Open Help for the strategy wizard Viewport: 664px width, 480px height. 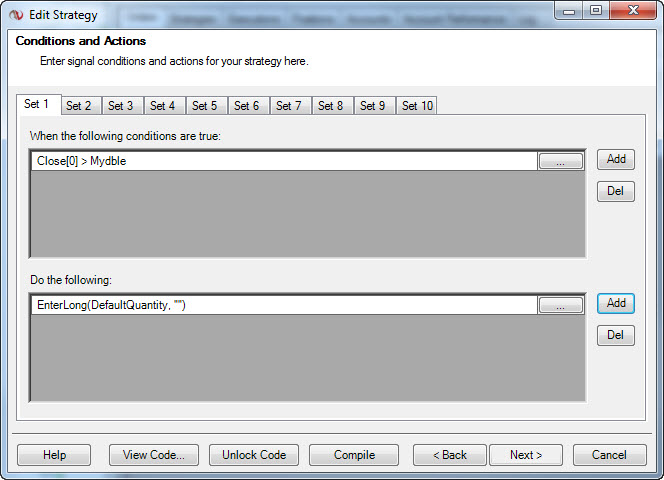click(54, 455)
